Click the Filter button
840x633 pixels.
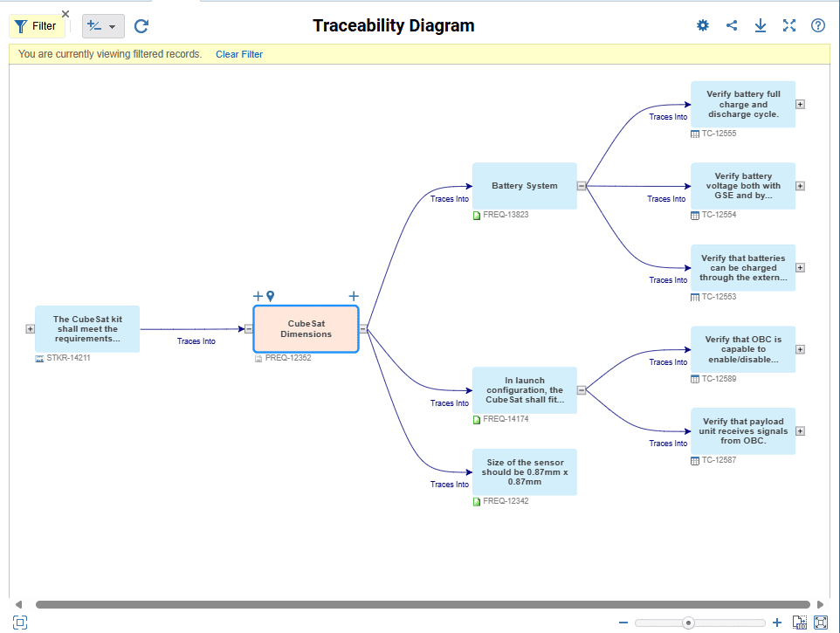[x=36, y=26]
